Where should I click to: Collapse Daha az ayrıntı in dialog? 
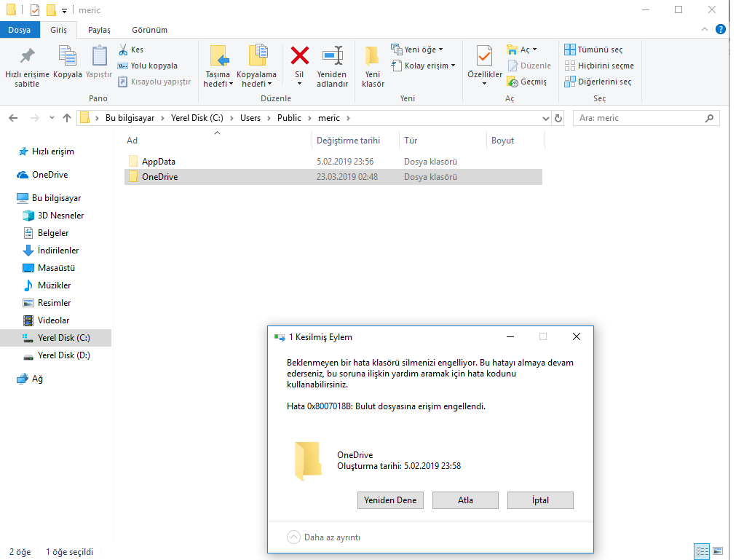point(324,537)
